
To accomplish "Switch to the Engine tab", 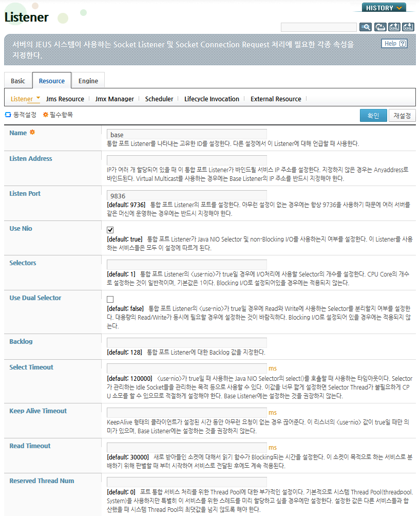I will coord(88,81).
